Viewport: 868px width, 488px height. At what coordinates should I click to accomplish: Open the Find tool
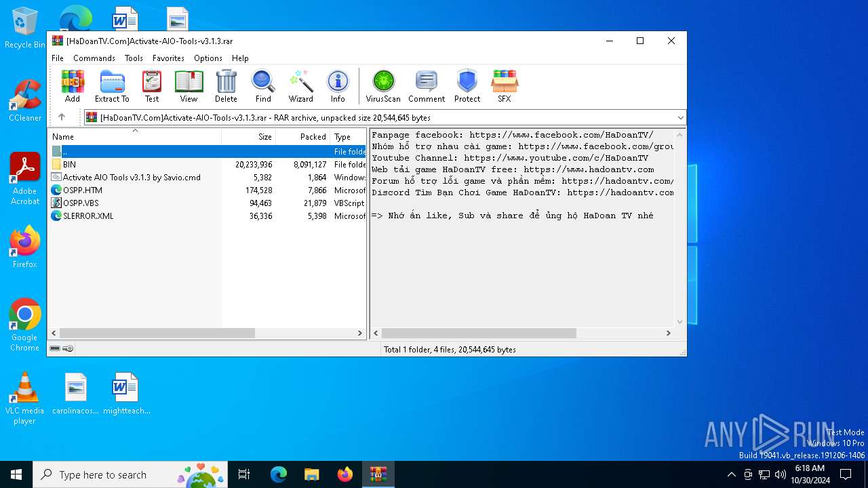tap(263, 86)
